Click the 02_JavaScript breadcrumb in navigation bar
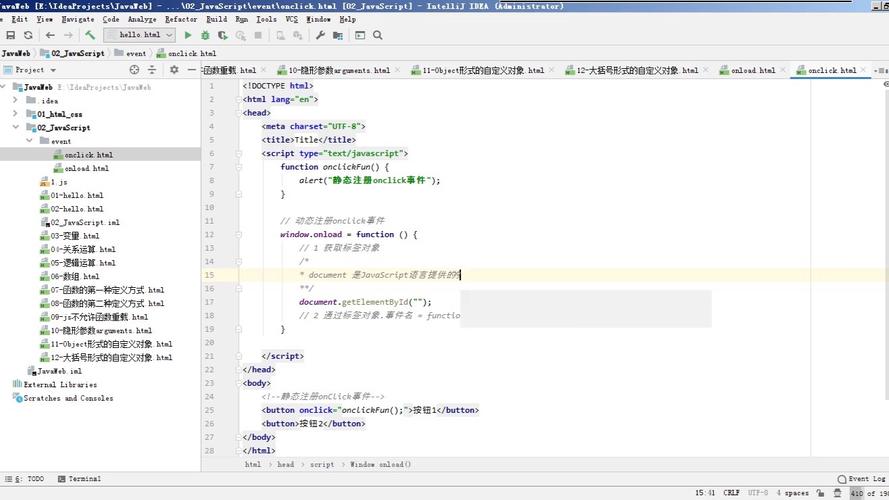 click(78, 53)
